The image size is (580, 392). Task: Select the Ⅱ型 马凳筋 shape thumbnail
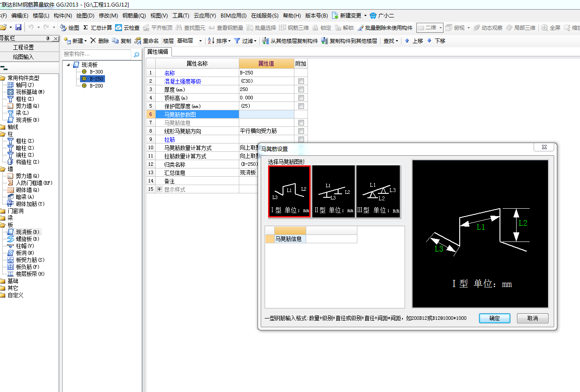(333, 191)
